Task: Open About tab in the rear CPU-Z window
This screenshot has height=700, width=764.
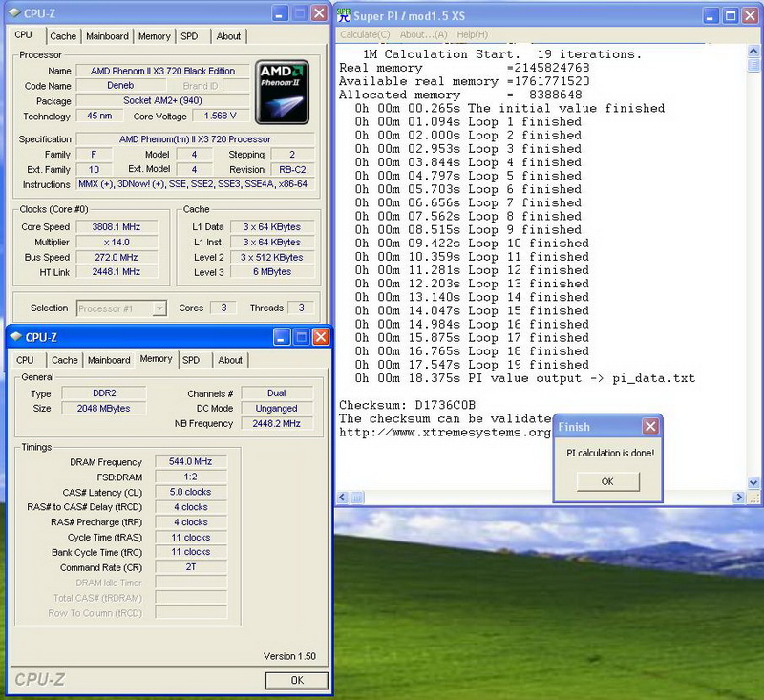Action: point(228,36)
